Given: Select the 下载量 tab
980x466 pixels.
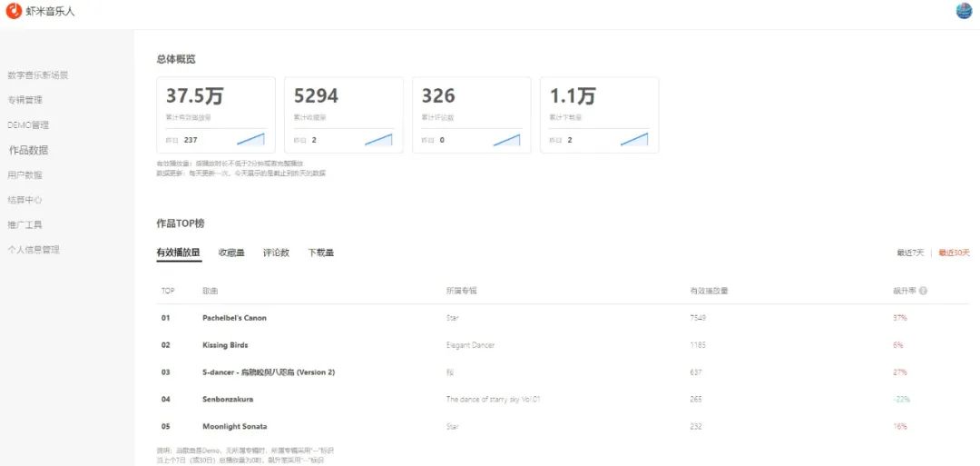Looking at the screenshot, I should (320, 253).
